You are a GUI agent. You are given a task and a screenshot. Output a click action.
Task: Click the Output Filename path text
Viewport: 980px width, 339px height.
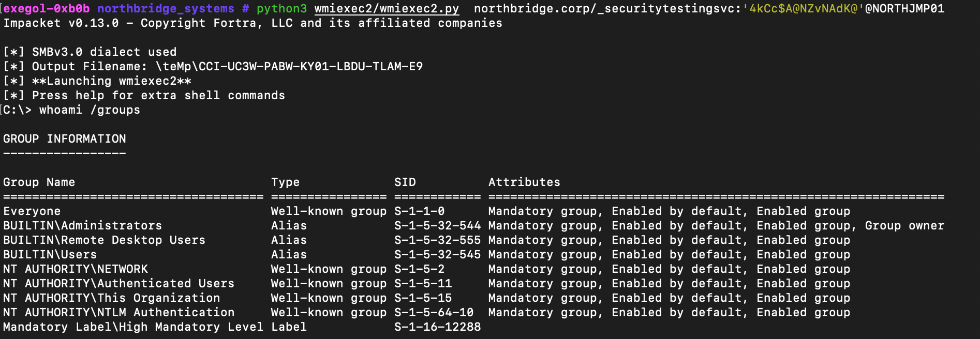click(289, 67)
